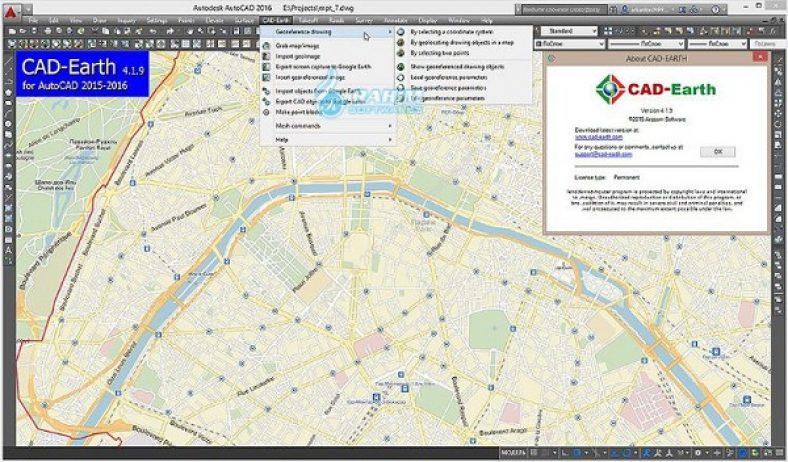The height and width of the screenshot is (462, 788).
Task: Close the About CAD-EARTH dialog
Action: click(x=759, y=58)
